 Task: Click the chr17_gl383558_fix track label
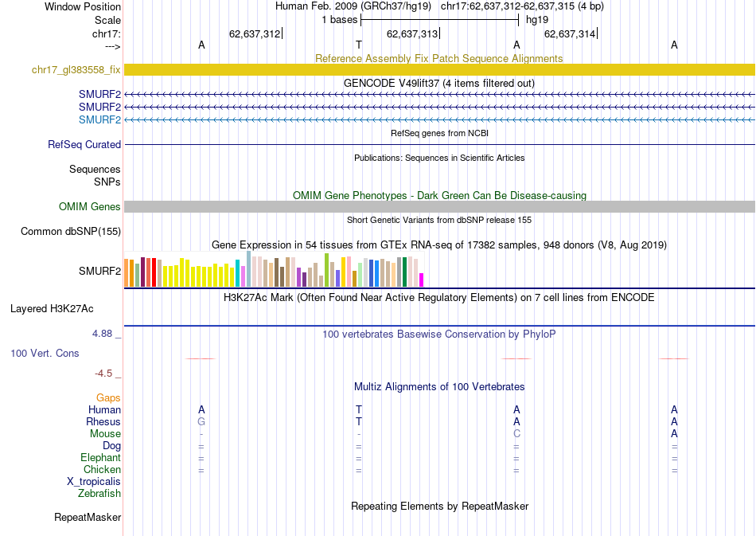coord(76,69)
